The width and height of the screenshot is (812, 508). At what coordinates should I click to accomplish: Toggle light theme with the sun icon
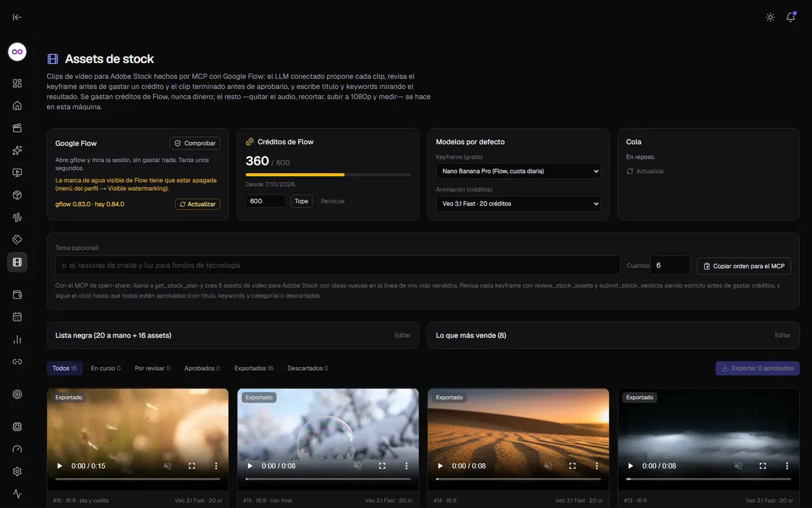click(770, 17)
